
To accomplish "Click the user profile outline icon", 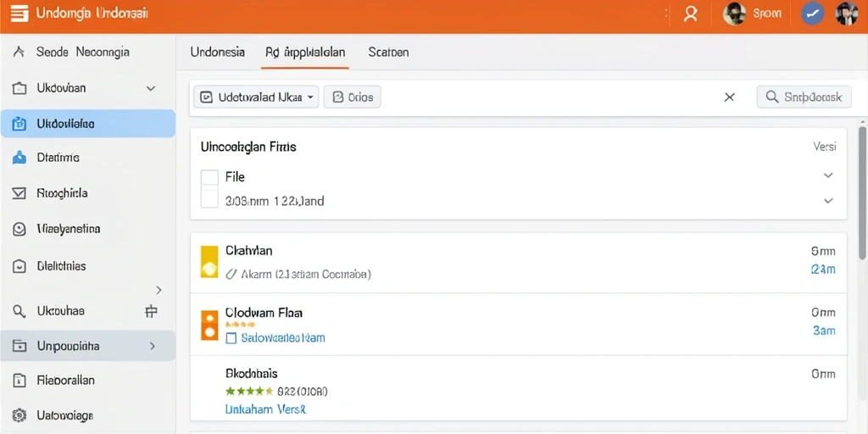I will [x=690, y=14].
